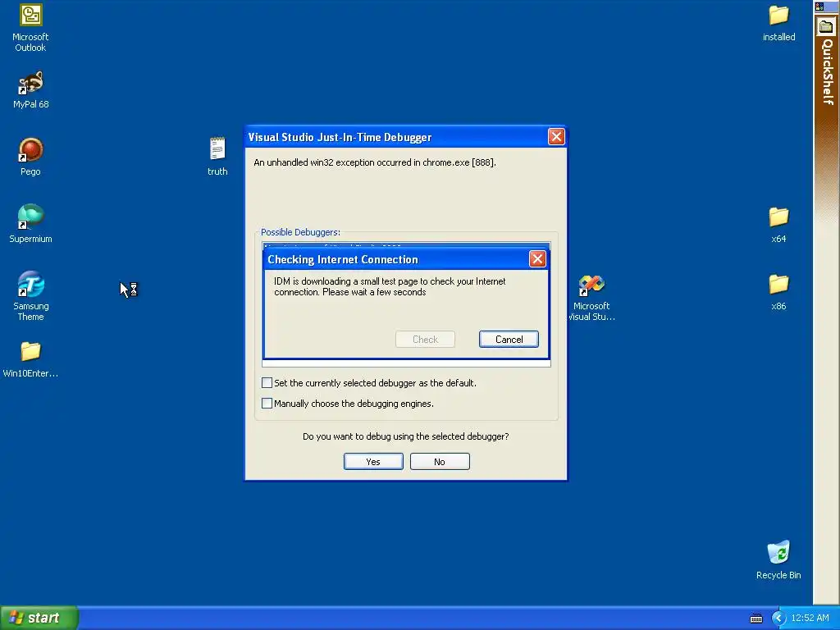840x630 pixels.
Task: Select the Recycle Bin icon
Action: coord(778,559)
